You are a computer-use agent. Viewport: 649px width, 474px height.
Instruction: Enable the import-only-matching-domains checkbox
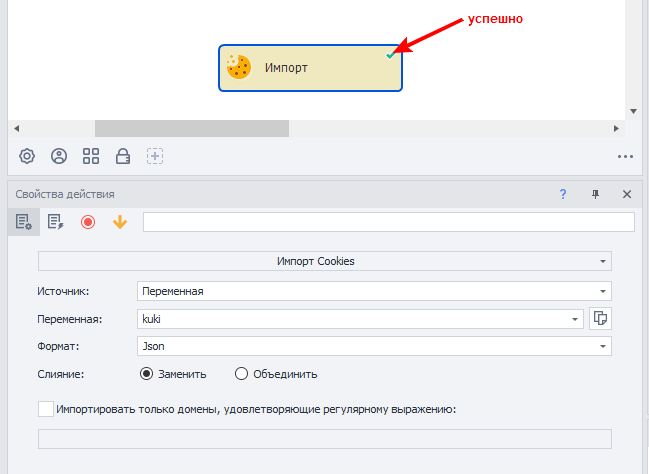[x=46, y=409]
